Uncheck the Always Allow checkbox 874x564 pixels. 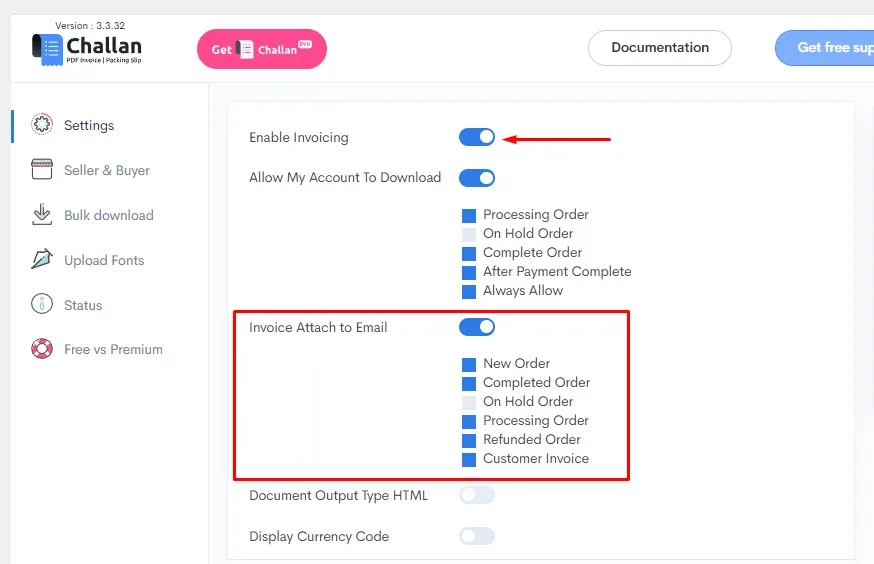coord(469,291)
